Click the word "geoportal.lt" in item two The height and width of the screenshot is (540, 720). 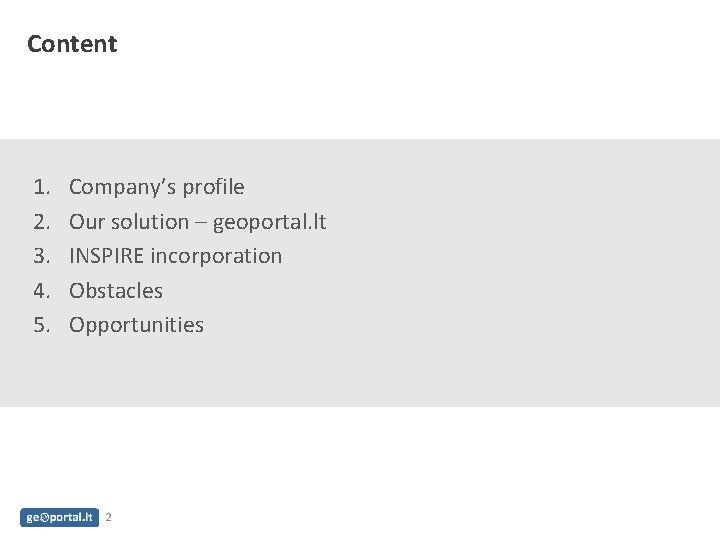pos(269,222)
